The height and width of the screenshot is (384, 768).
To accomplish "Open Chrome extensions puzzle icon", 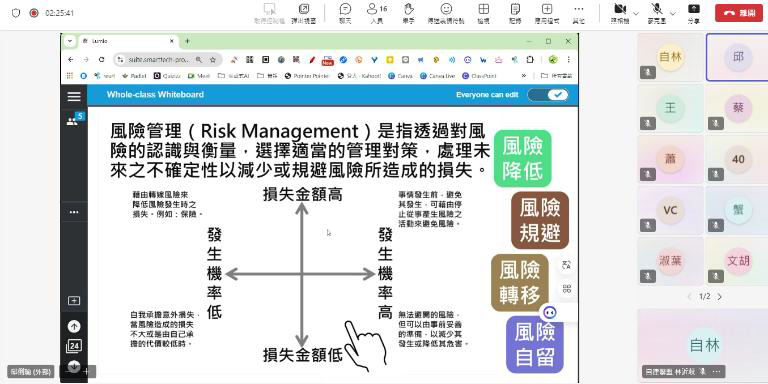I will pyautogui.click(x=530, y=60).
